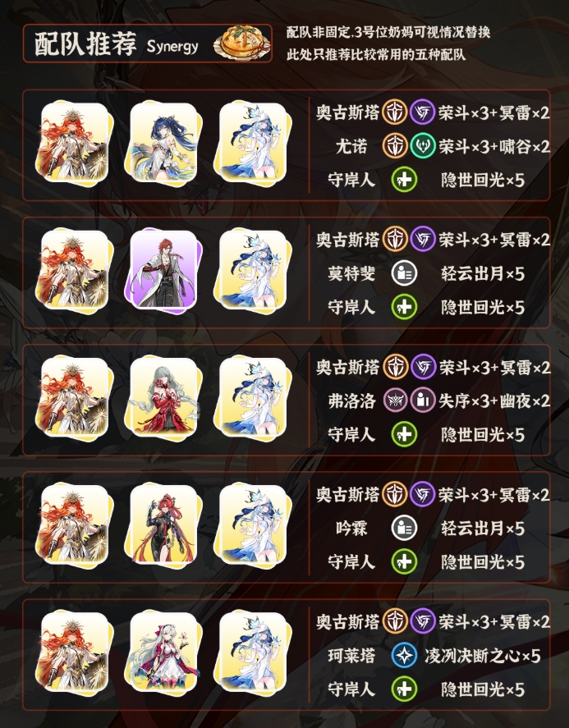Select 莫特斐 purple portrait card
Image resolution: width=569 pixels, height=728 pixels.
[x=163, y=269]
